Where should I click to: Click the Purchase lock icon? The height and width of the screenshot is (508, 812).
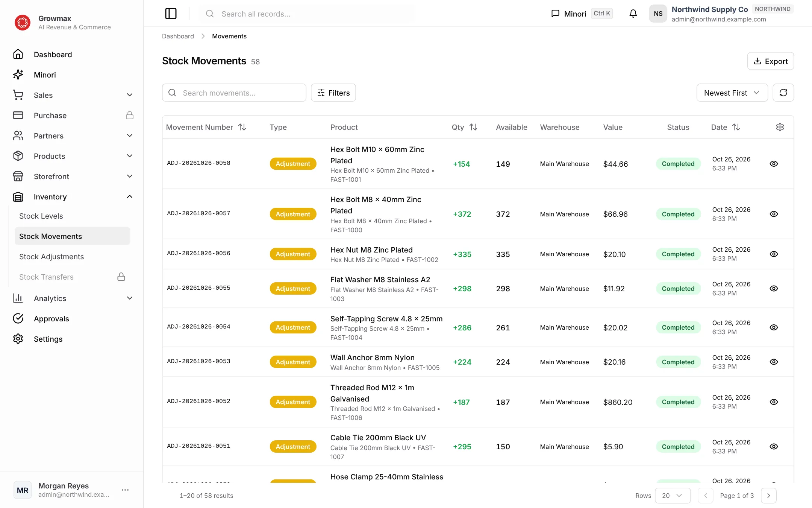130,115
